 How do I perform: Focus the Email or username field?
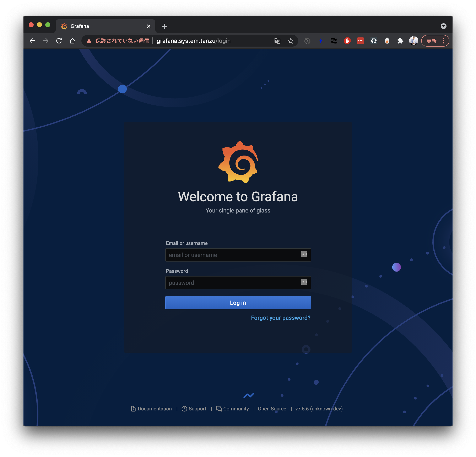[232, 255]
